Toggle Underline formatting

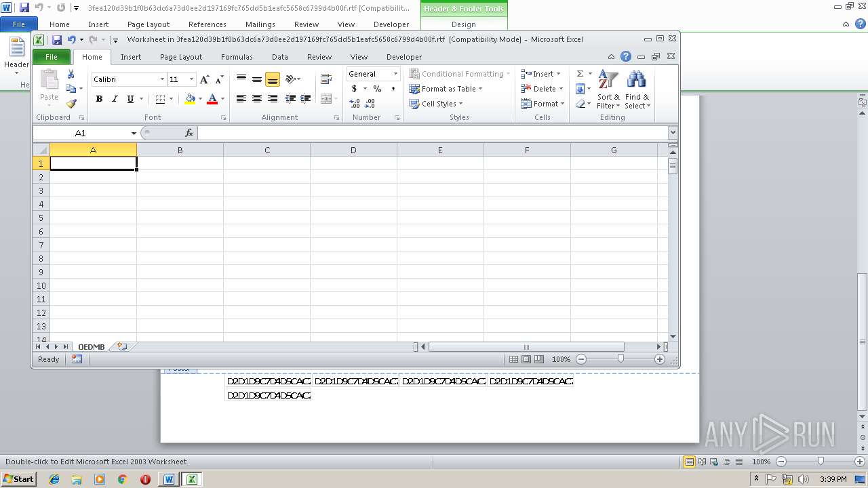click(130, 99)
